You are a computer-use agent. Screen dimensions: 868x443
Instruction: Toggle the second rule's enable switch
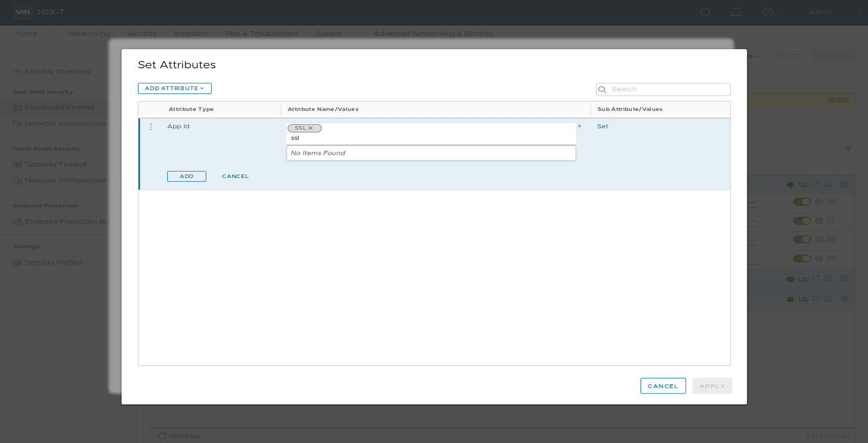(x=801, y=221)
